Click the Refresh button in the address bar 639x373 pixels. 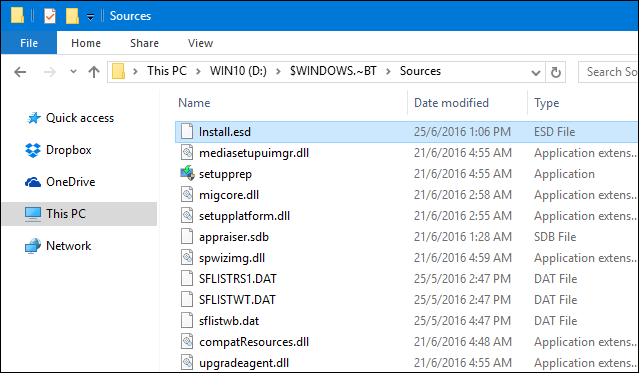[x=555, y=72]
